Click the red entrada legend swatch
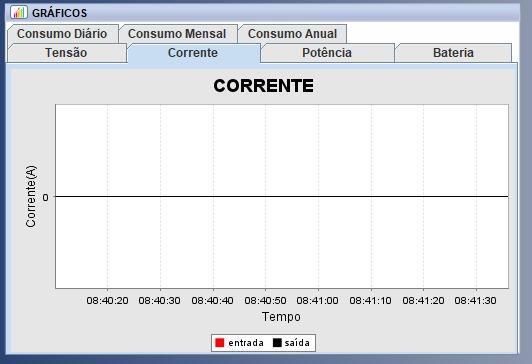The image size is (532, 364). (x=220, y=343)
